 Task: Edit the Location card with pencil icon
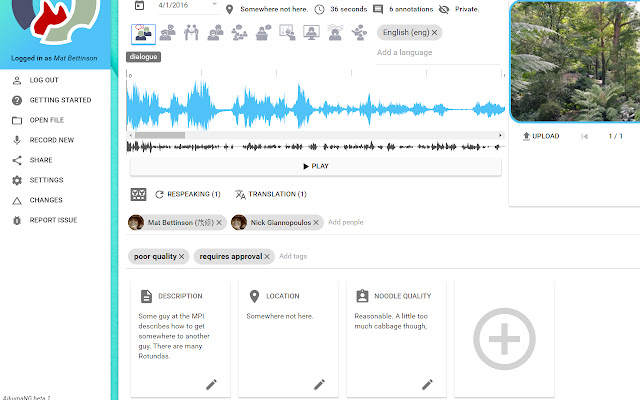pyautogui.click(x=319, y=384)
